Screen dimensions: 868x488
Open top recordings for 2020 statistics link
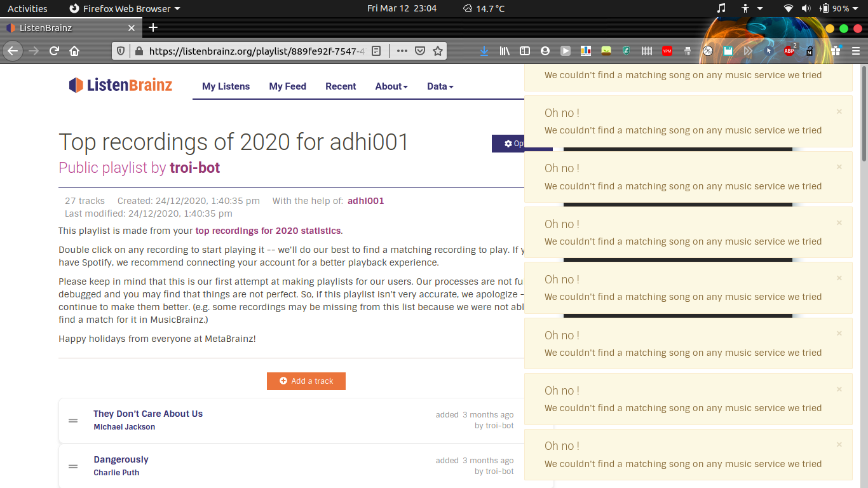[x=268, y=231]
